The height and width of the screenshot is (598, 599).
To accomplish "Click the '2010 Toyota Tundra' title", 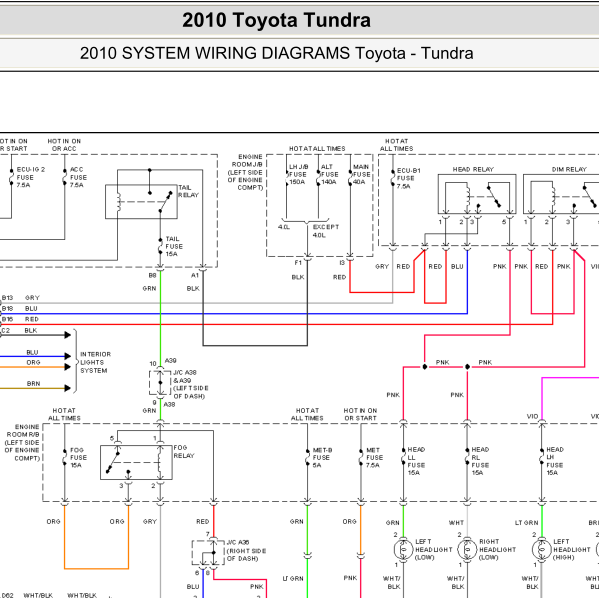I will [x=276, y=20].
